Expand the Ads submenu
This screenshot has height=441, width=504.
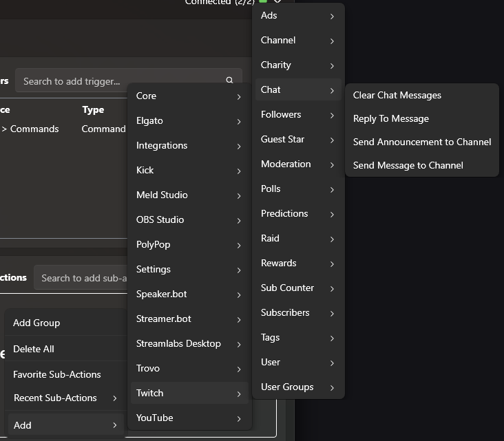click(x=297, y=16)
